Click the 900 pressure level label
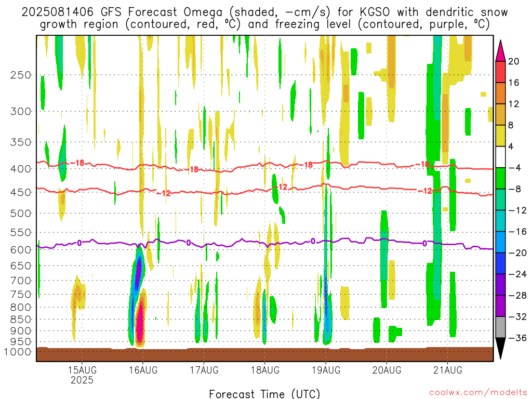This screenshot has width=532, height=399. (21, 330)
